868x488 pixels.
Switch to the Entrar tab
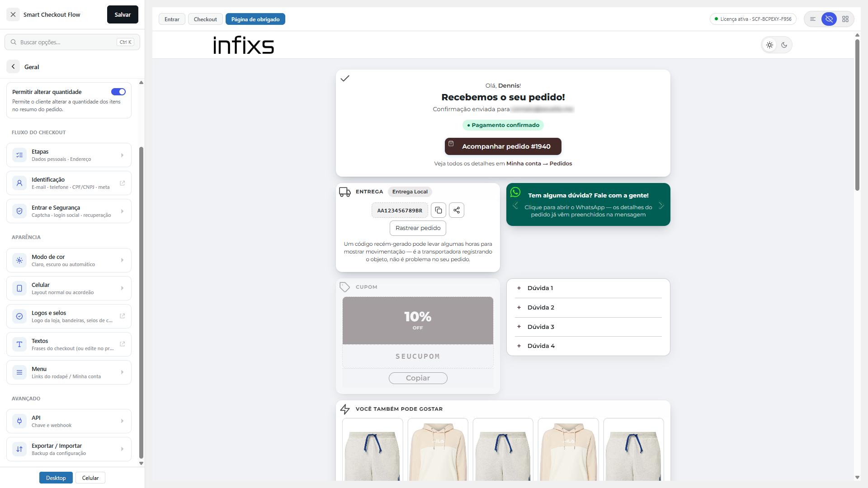[172, 19]
